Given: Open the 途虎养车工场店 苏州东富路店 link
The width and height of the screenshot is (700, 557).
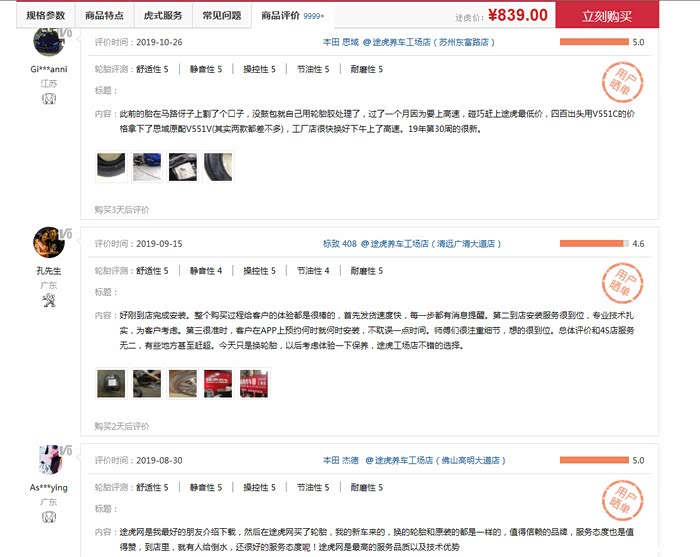Looking at the screenshot, I should [x=429, y=42].
